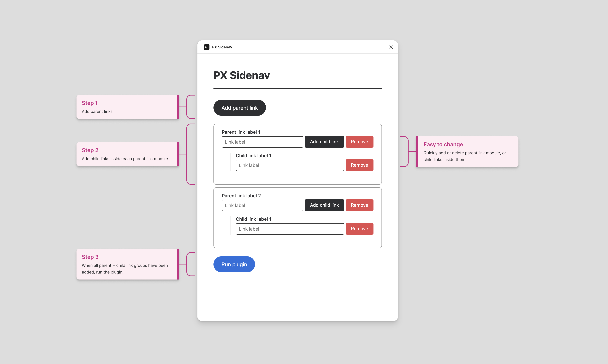Type in Parent link label 1 field
Screen dimensions: 608x364
click(x=262, y=142)
